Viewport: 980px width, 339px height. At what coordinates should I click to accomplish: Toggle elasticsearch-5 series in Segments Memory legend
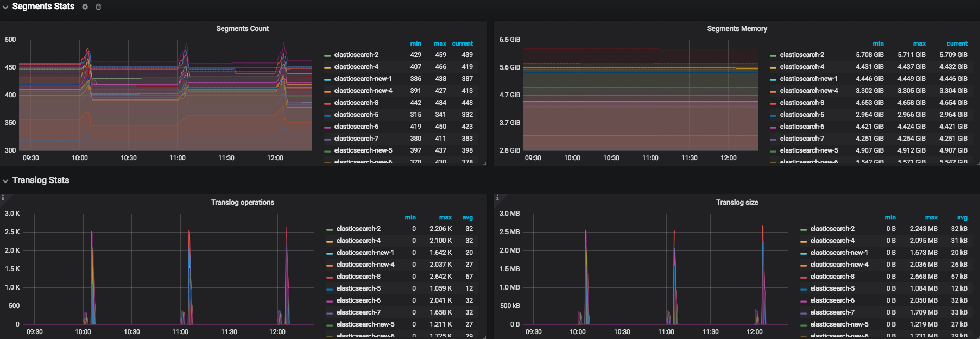802,115
